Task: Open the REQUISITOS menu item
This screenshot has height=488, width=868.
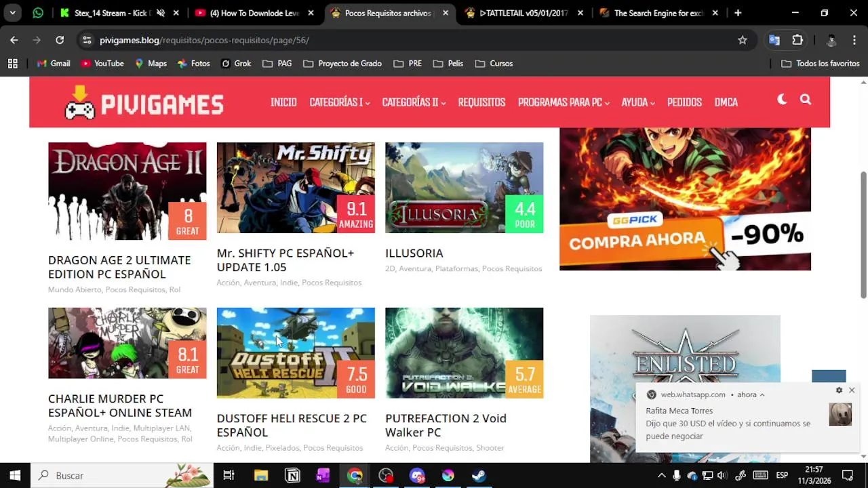Action: [x=481, y=102]
